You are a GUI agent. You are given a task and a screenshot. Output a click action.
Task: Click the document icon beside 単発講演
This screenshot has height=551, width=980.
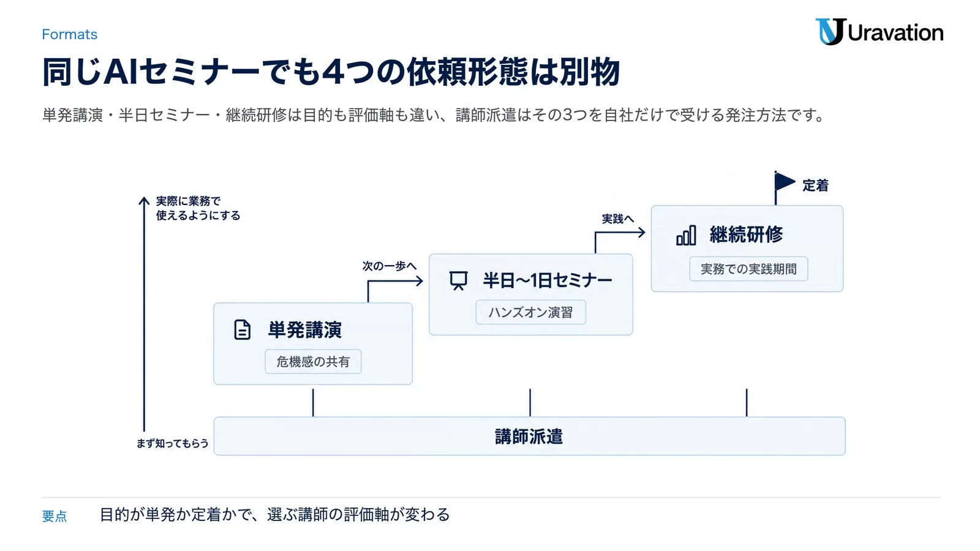(243, 329)
